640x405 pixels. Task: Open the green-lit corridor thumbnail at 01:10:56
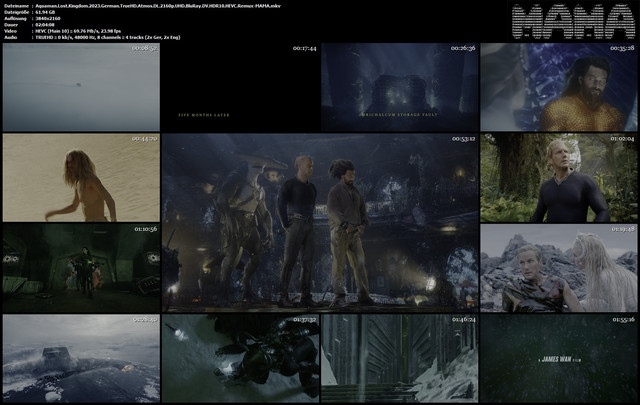point(81,268)
